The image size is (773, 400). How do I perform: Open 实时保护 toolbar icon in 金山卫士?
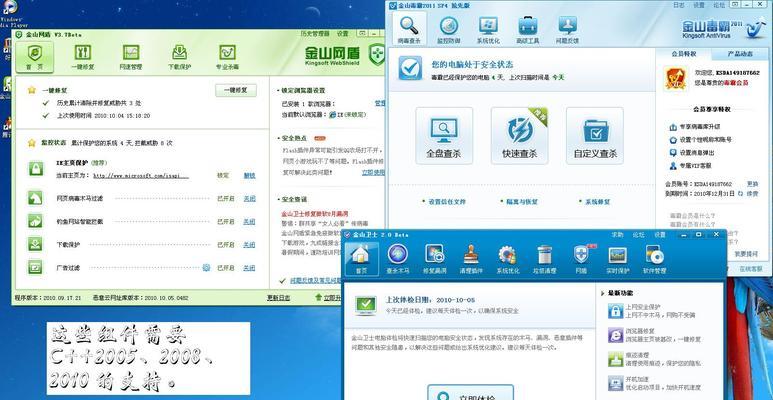tap(618, 259)
